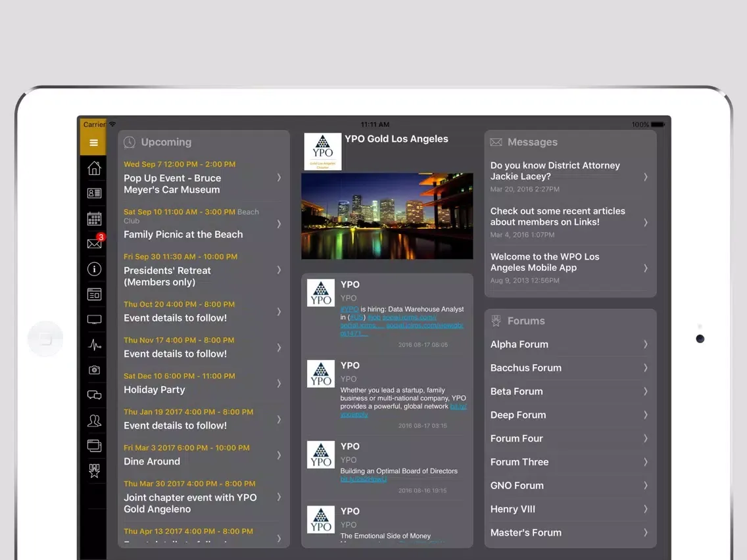Open Joint chapter event with YPO Gold Angeleno
This screenshot has width=747, height=560.
click(203, 497)
